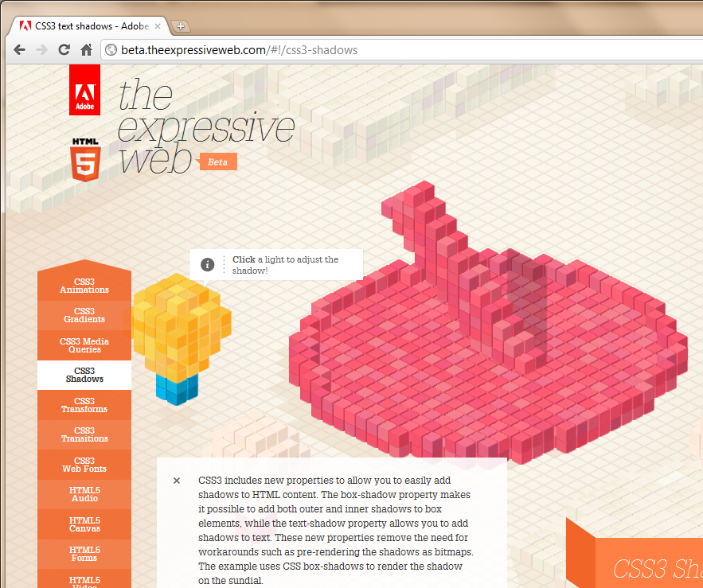Reload the page with refresh icon
Viewport: 703px width, 588px height.
pyautogui.click(x=64, y=49)
